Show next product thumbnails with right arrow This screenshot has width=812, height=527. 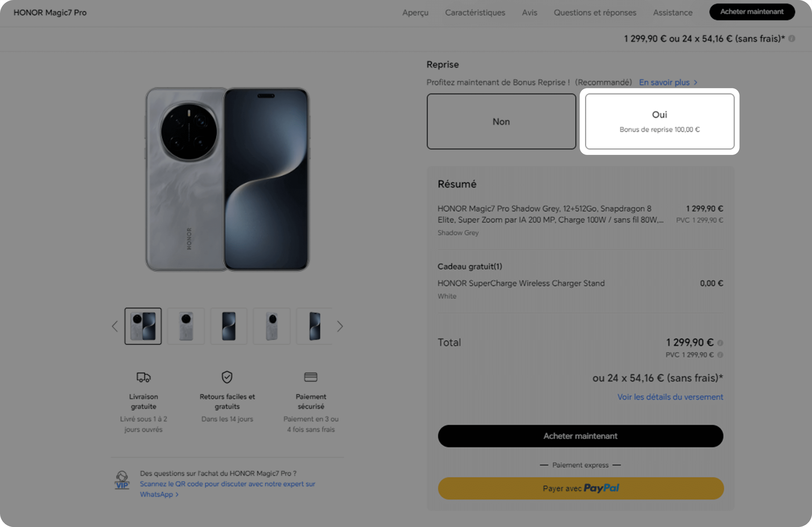coord(340,326)
